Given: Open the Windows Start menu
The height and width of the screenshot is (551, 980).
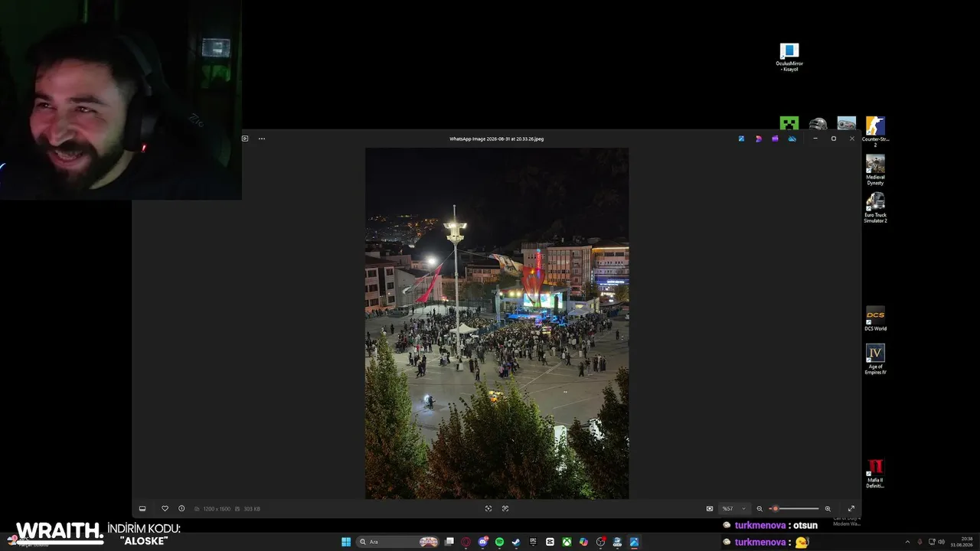Looking at the screenshot, I should (346, 542).
